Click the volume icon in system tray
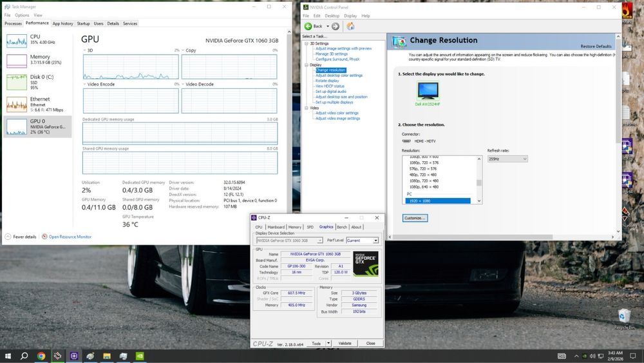This screenshot has height=363, width=644. 592,356
